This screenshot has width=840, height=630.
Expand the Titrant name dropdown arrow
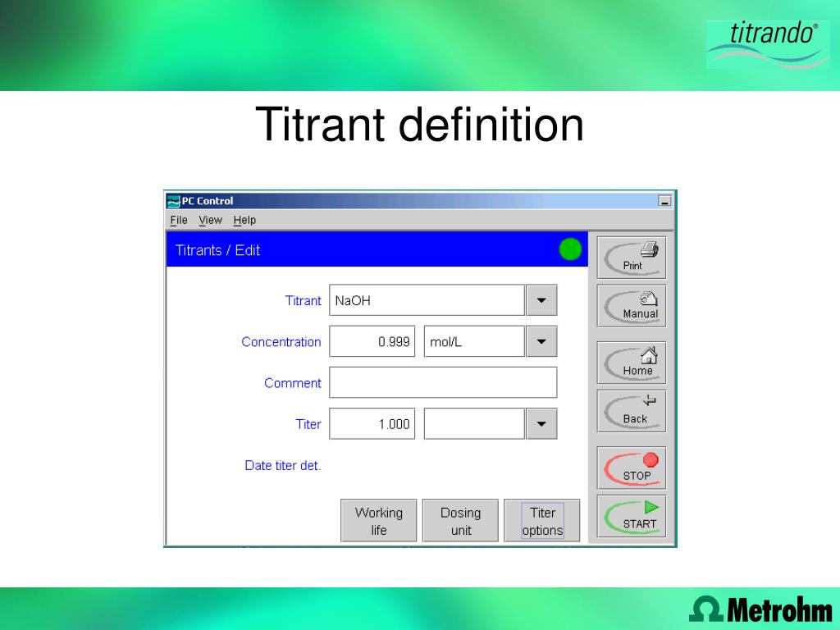[541, 300]
